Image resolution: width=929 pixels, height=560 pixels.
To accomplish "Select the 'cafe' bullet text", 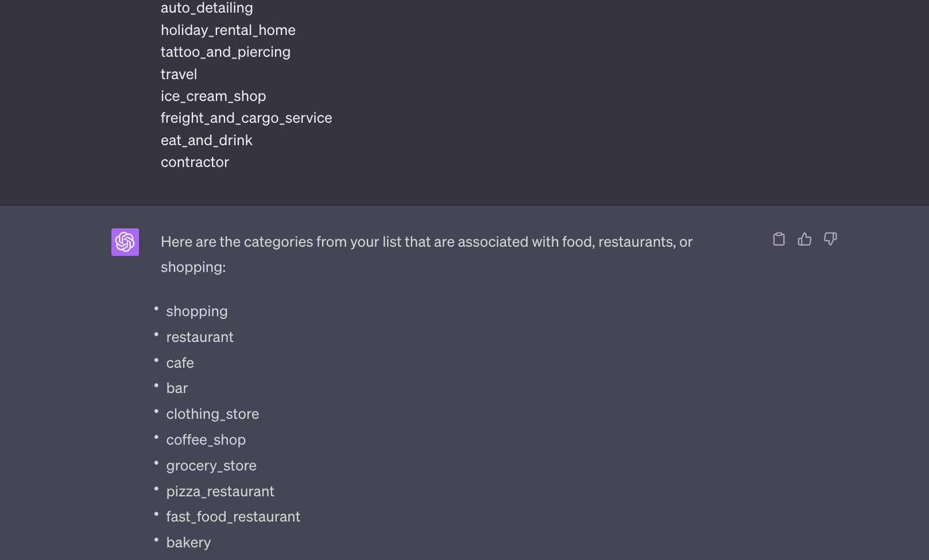I will click(x=180, y=363).
